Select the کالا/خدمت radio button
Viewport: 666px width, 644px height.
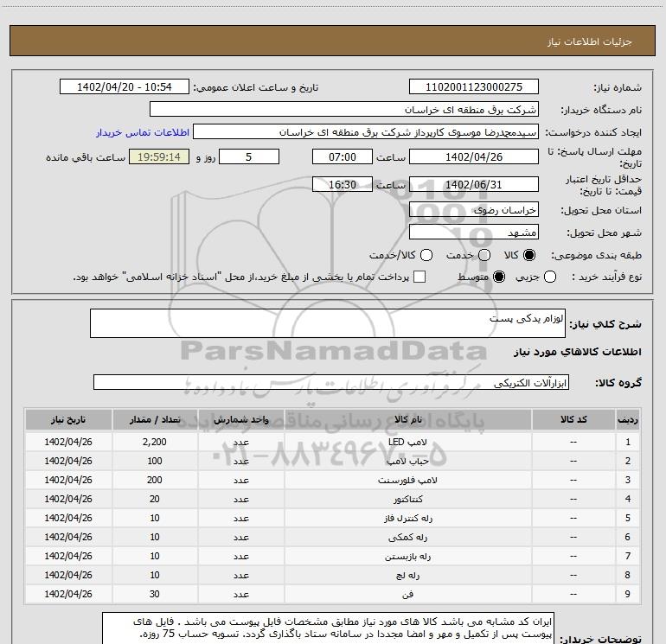tap(426, 255)
